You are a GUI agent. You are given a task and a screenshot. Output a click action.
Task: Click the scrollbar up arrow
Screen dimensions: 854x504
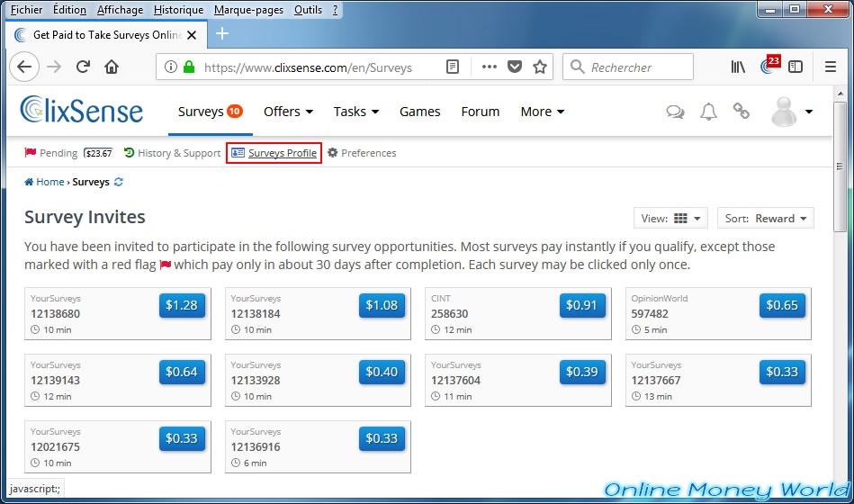pyautogui.click(x=840, y=94)
